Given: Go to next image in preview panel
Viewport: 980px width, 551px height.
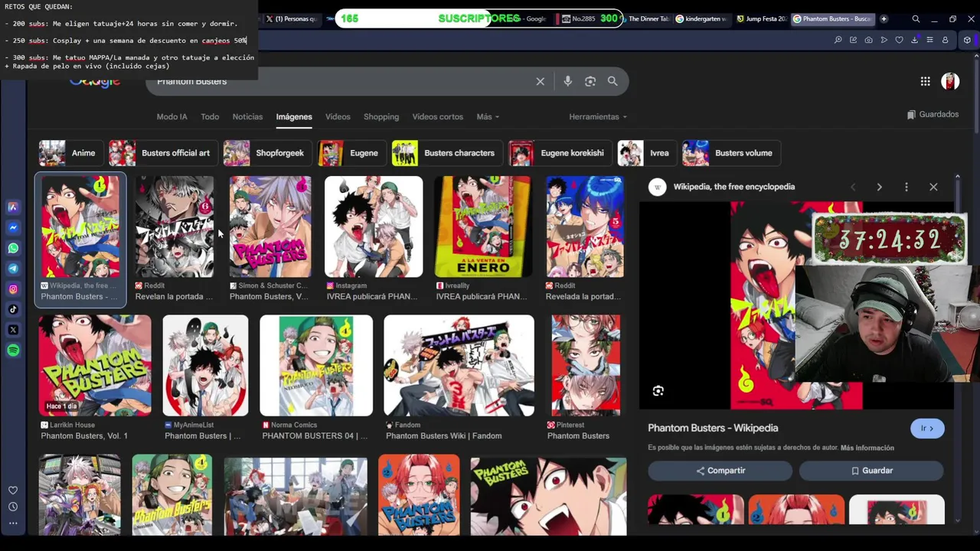Looking at the screenshot, I should [x=879, y=187].
